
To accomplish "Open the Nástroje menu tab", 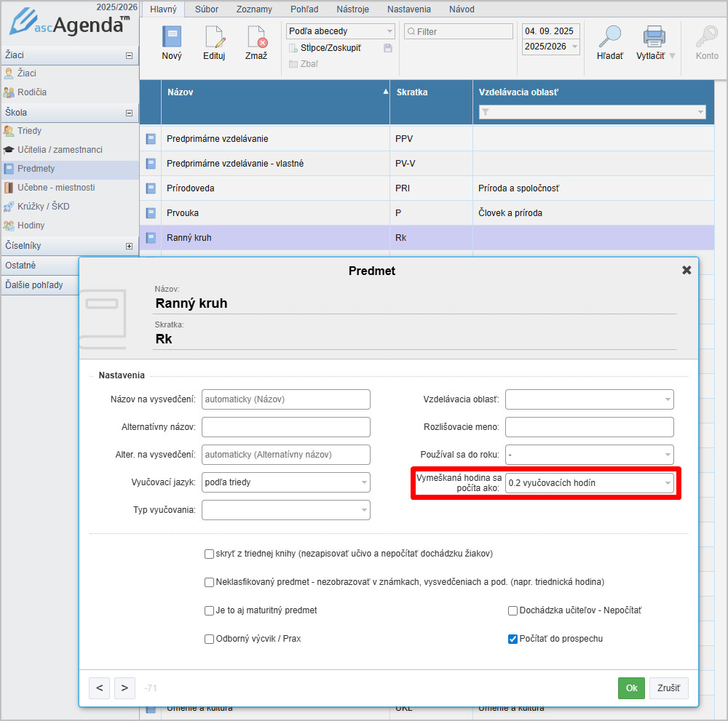I will 352,9.
